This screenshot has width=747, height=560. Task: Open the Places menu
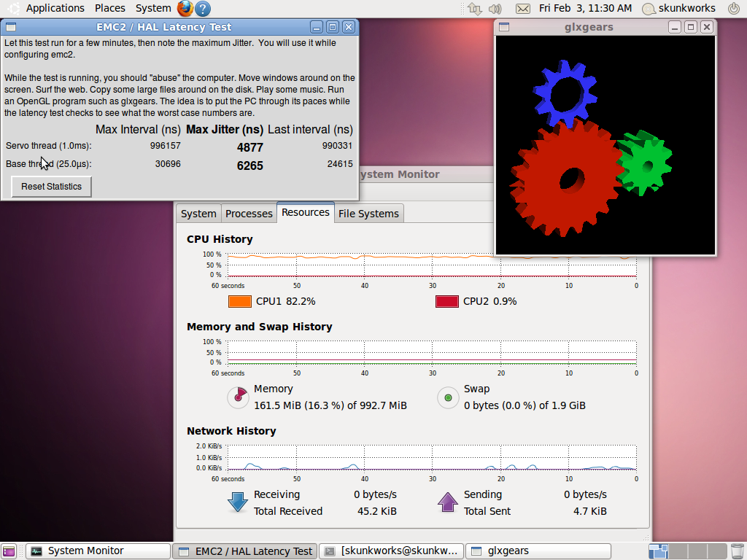coord(110,8)
